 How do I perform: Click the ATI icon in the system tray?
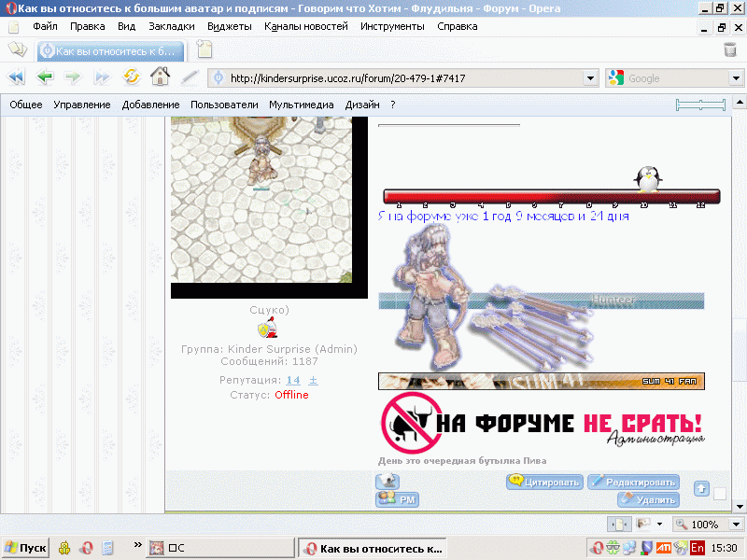pos(664,548)
